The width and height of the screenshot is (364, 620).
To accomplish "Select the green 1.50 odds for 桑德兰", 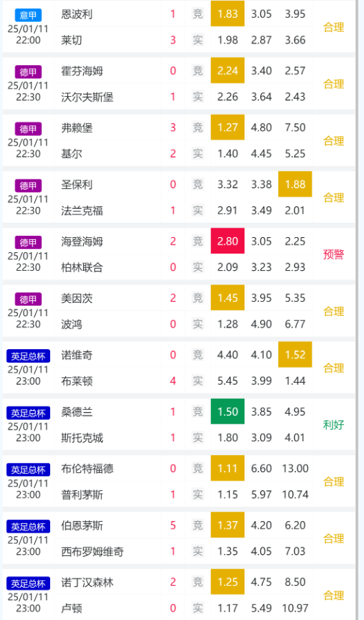I will coord(227,411).
